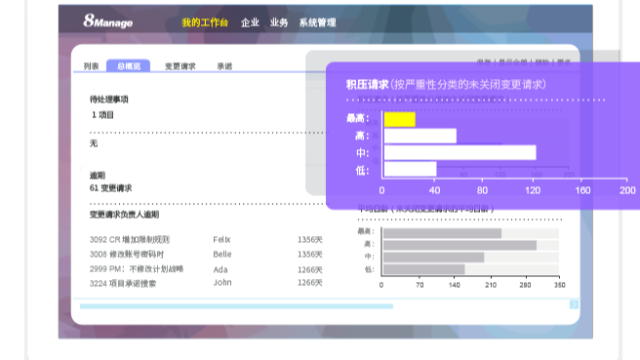This screenshot has width=640, height=360.
Task: Click the 积压请求 chart title
Action: [x=446, y=85]
